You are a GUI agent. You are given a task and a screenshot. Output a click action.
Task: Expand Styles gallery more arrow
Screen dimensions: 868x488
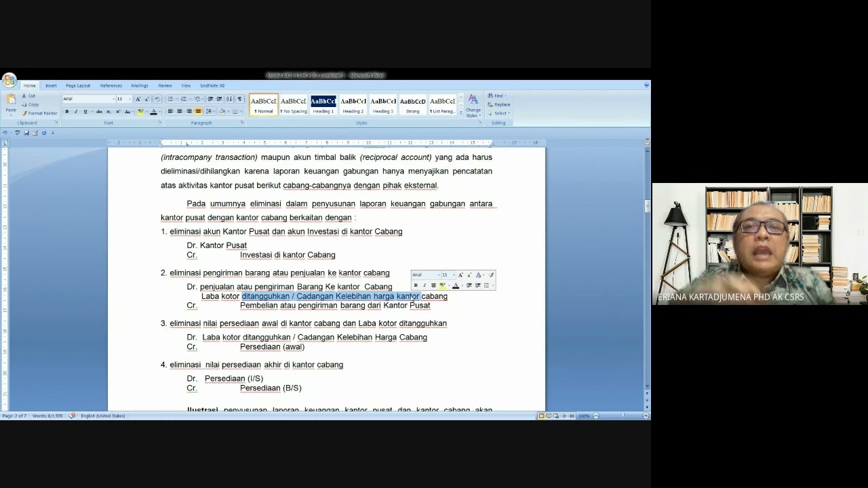coord(461,113)
